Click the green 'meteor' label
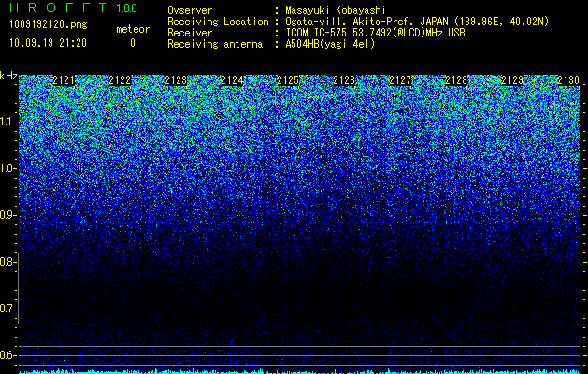 tap(133, 29)
